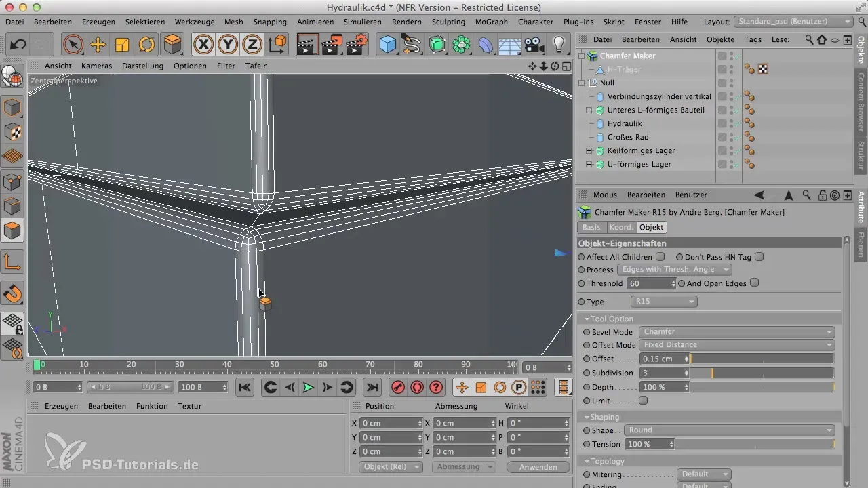
Task: Click the attribute manager lock icon
Action: [x=822, y=195]
